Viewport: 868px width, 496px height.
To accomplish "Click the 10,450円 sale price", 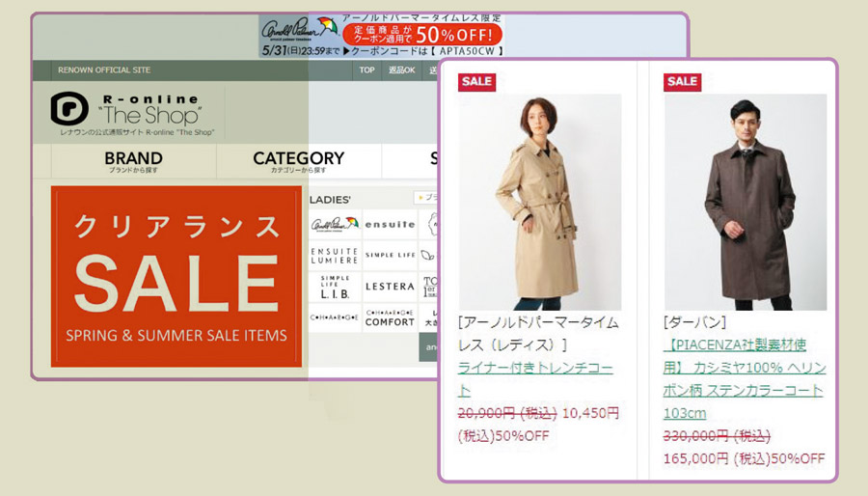I will [590, 414].
